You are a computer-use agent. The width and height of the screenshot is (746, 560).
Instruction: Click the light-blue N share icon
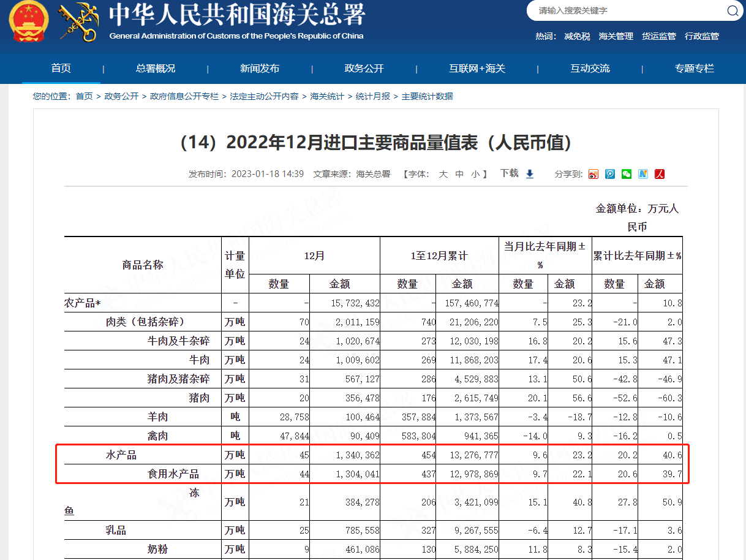click(x=643, y=174)
